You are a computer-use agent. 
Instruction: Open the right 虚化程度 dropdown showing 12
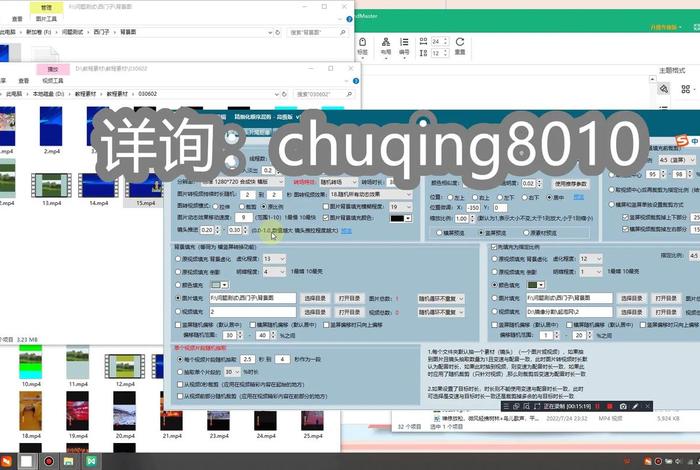pos(591,259)
